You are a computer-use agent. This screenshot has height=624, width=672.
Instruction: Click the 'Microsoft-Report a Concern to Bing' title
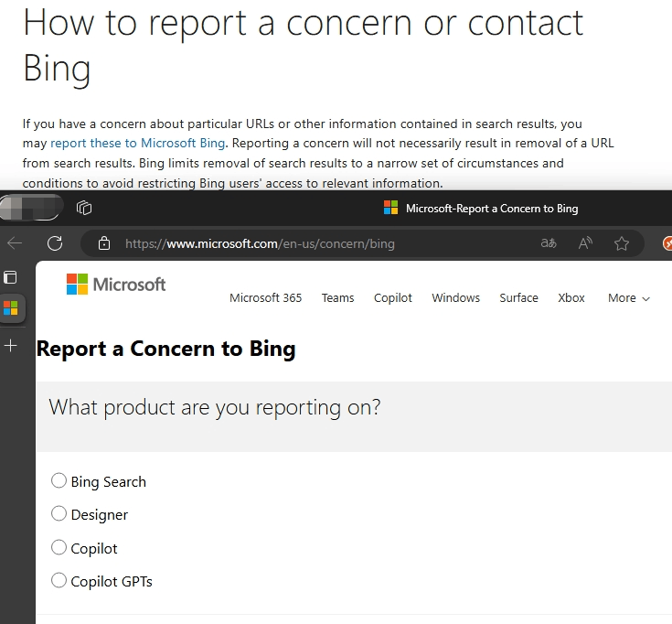coord(492,209)
